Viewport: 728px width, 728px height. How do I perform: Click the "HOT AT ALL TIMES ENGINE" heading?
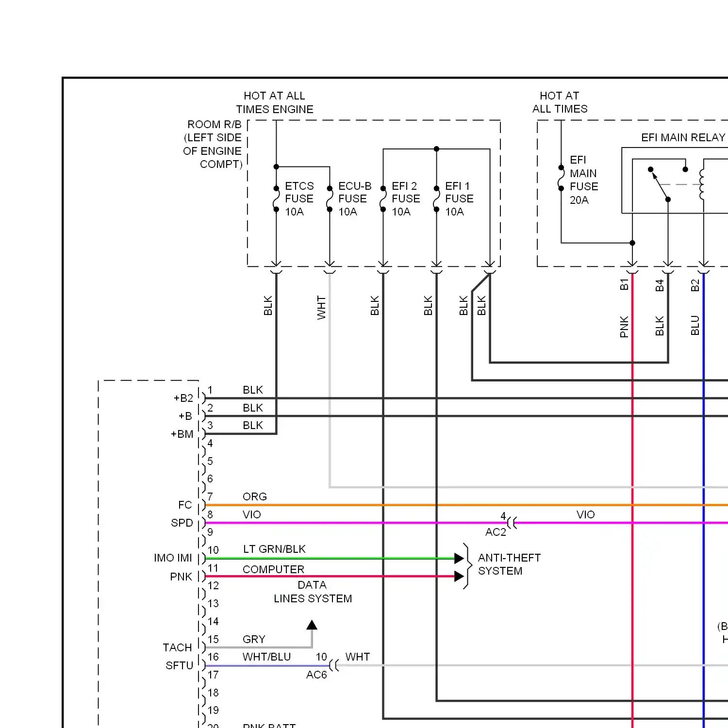[x=275, y=102]
